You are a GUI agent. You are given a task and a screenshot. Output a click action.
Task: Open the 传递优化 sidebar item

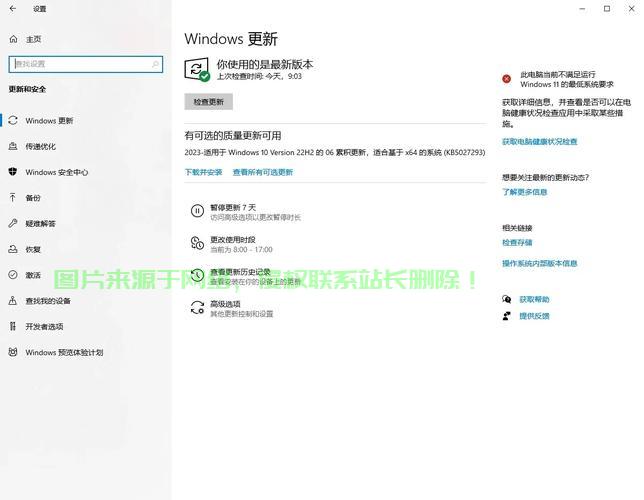[86, 146]
